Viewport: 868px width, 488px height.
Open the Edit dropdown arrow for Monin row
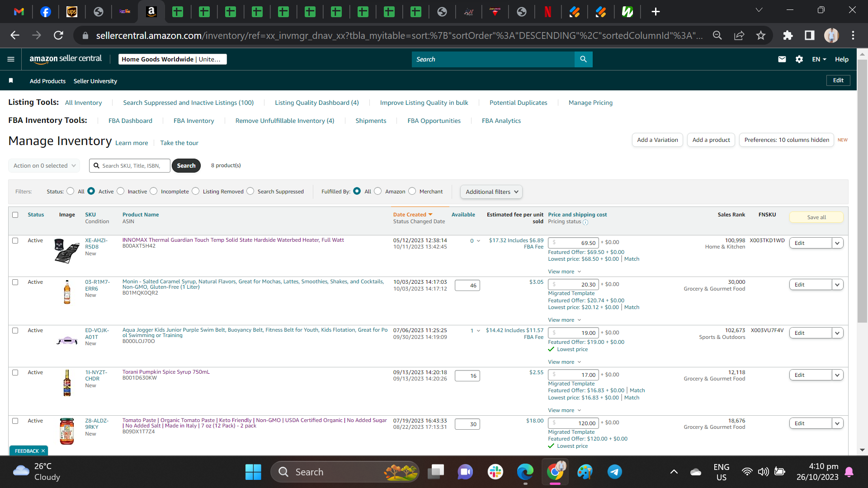837,285
